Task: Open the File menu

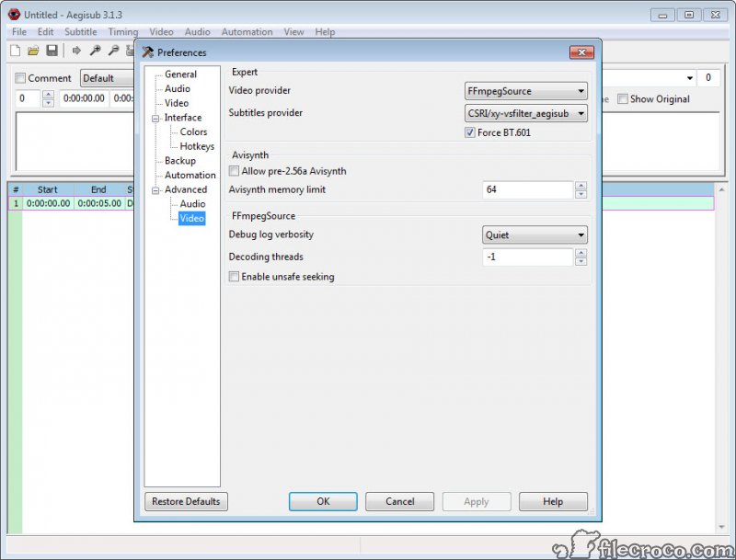Action: pyautogui.click(x=19, y=32)
